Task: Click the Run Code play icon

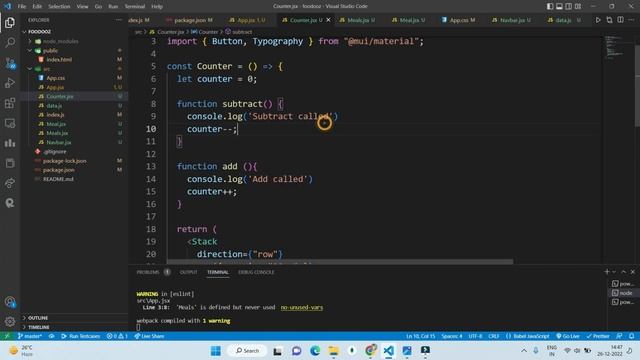Action: [598, 20]
